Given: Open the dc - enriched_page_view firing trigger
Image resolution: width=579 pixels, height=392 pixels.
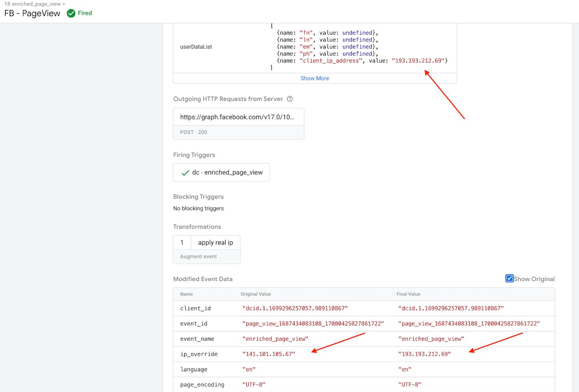Looking at the screenshot, I should point(221,173).
